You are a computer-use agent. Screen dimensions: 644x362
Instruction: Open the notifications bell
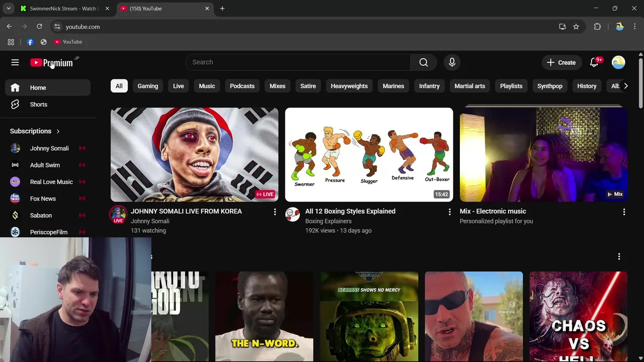point(594,62)
